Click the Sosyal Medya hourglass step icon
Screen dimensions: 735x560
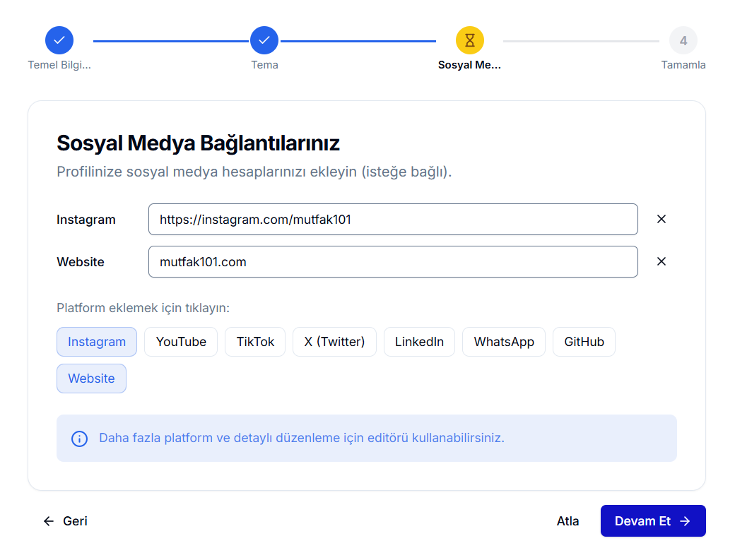470,40
